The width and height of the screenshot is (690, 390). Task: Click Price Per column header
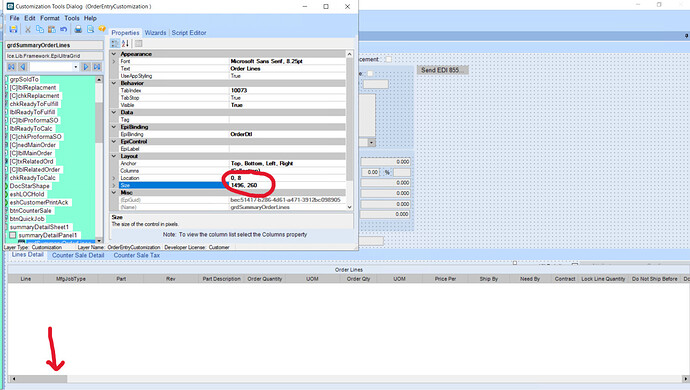445,279
